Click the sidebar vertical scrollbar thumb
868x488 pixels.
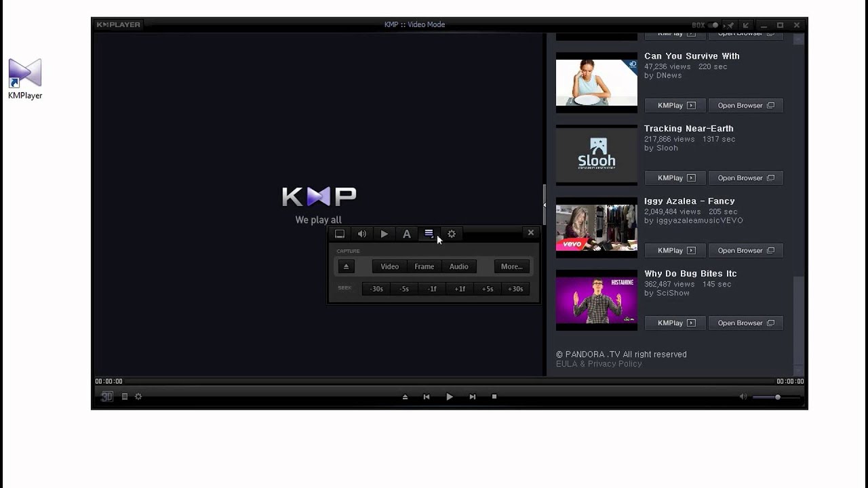(798, 320)
